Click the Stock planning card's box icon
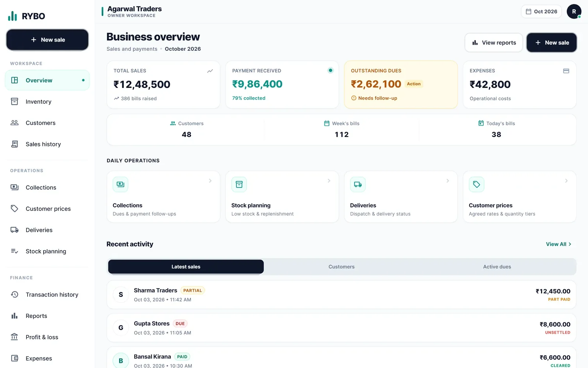The image size is (588, 368). point(239,184)
